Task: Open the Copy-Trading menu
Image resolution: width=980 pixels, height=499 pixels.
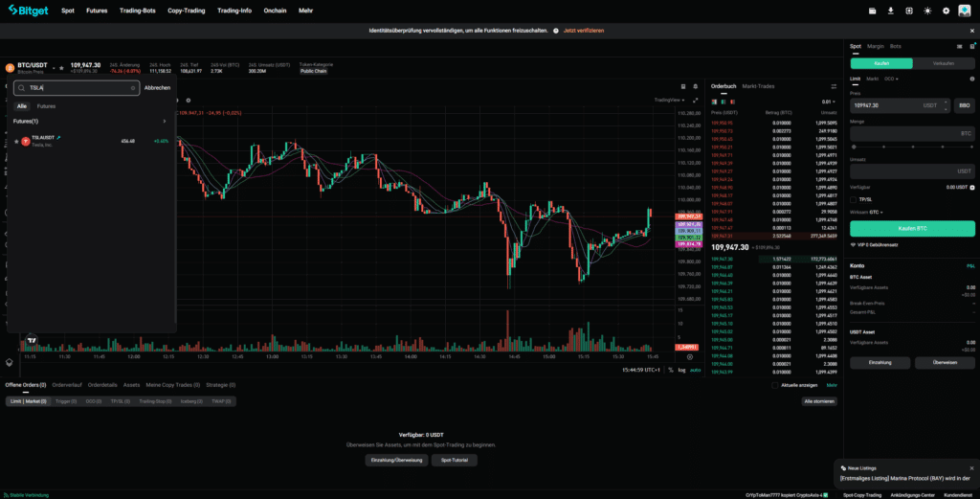Action: pyautogui.click(x=187, y=11)
